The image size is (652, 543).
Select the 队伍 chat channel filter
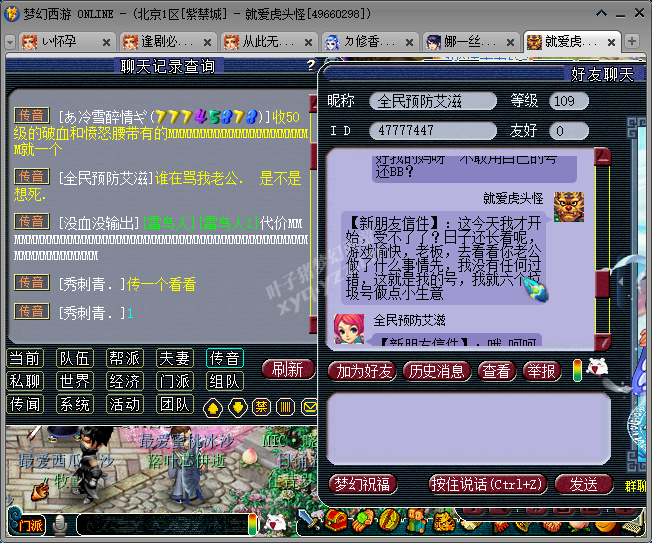click(x=75, y=358)
